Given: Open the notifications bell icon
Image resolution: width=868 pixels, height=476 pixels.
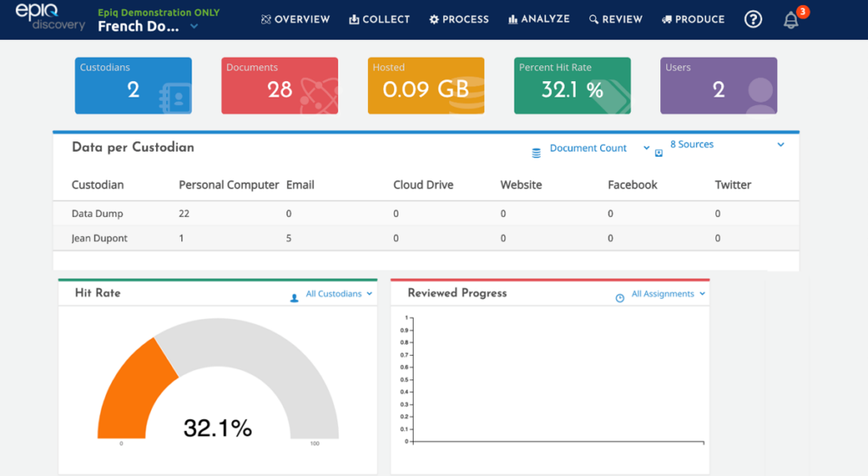Looking at the screenshot, I should [x=791, y=20].
